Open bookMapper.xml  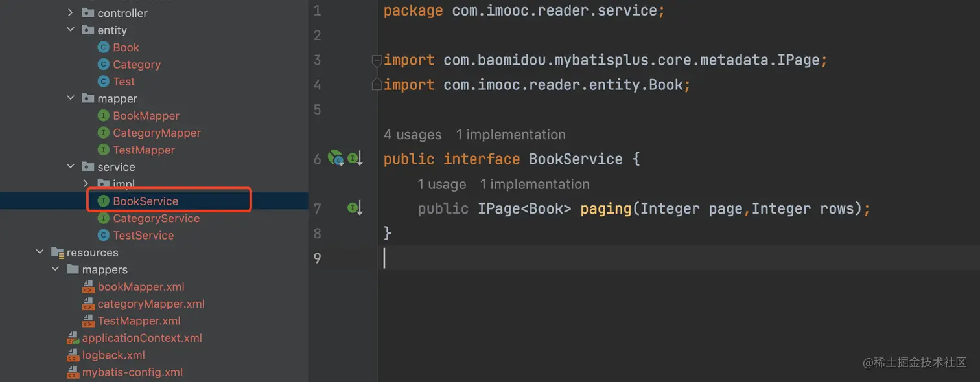(141, 287)
